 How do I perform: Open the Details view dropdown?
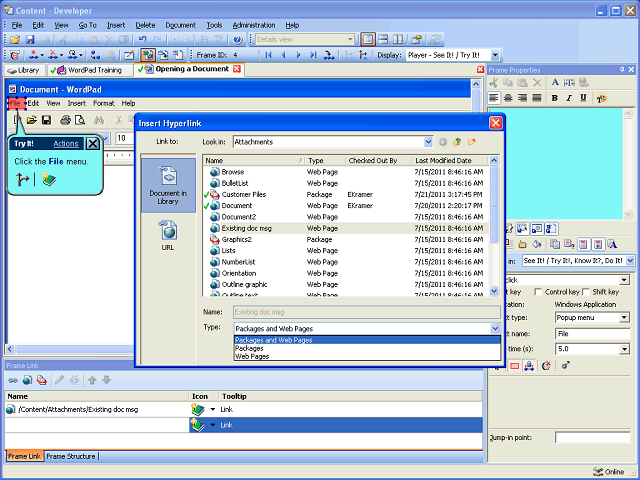[x=350, y=40]
